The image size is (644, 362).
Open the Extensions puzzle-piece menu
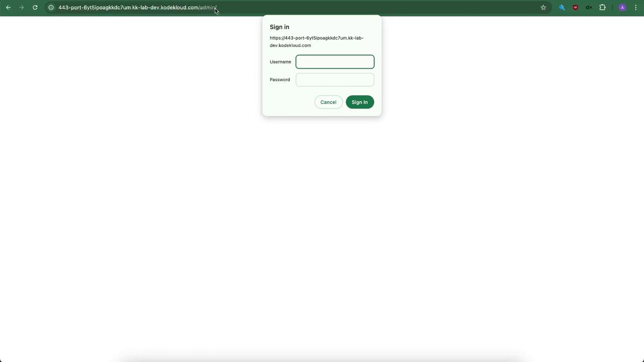pyautogui.click(x=602, y=8)
